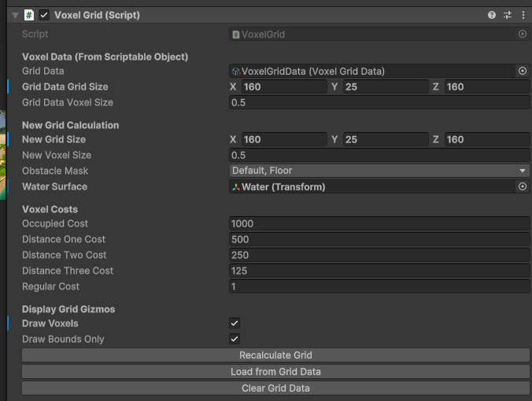The height and width of the screenshot is (401, 532).
Task: Open the component three-dot options menu
Action: point(523,15)
